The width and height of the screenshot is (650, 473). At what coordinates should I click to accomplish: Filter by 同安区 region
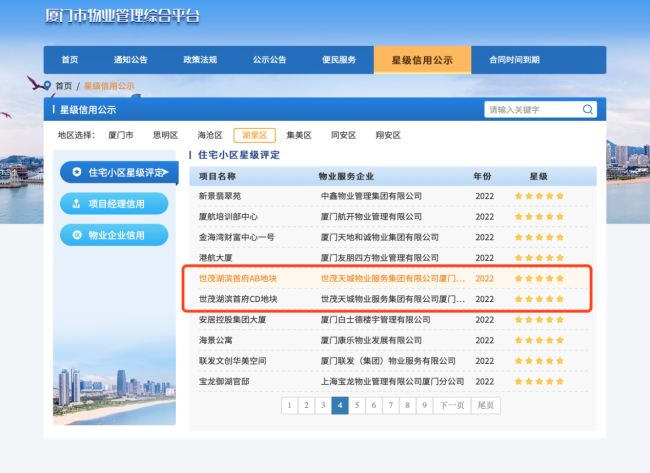[344, 135]
